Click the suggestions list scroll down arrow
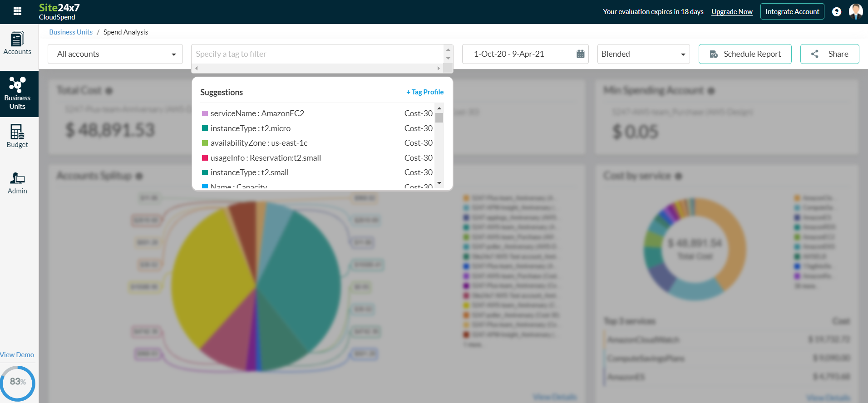The image size is (868, 403). click(x=439, y=183)
